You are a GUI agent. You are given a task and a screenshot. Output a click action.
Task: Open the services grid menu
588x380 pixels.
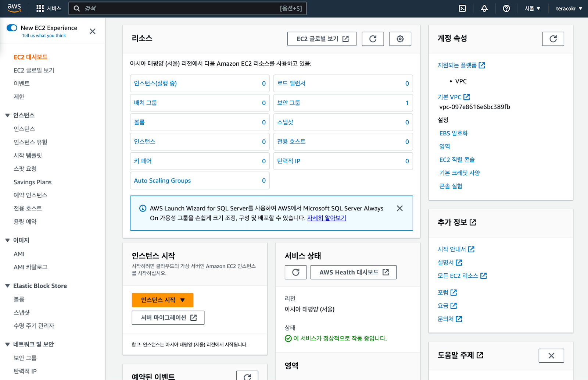coord(40,8)
